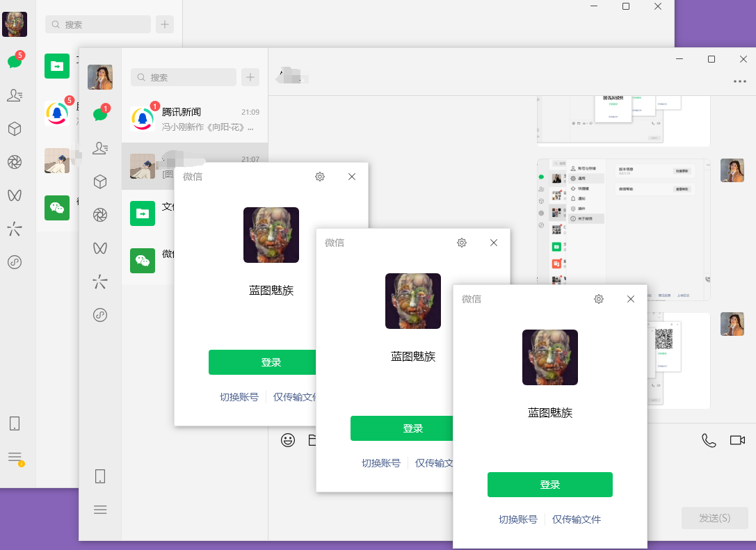Screen dimensions: 756x550
Task: Open Favorites cube icon in rear WeChat window
Action: tap(15, 129)
